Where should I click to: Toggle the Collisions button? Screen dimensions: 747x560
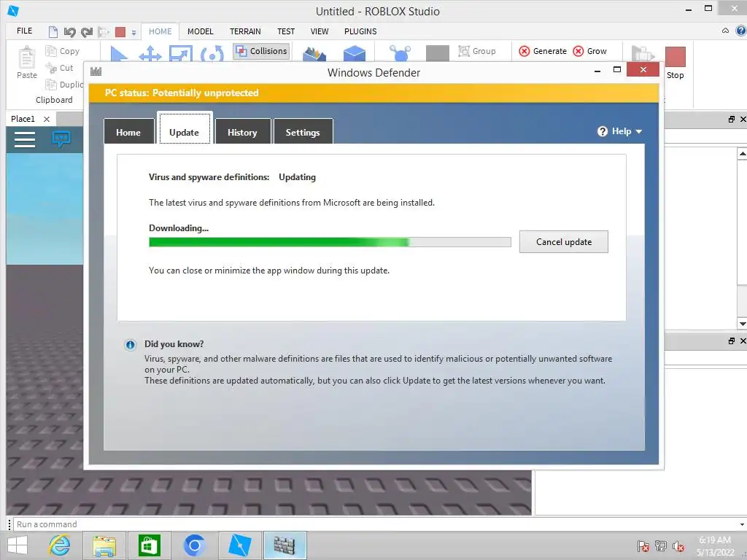[x=262, y=51]
